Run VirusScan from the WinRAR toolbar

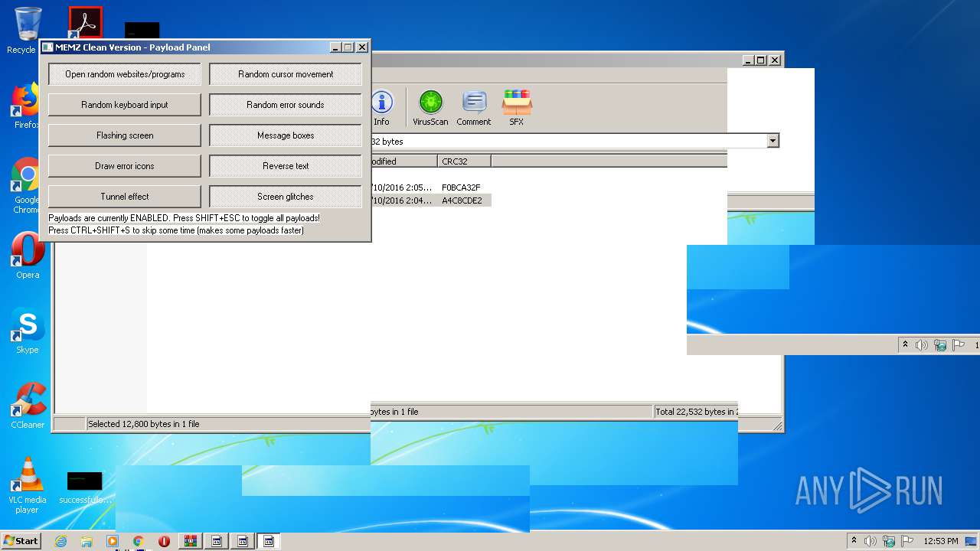430,108
